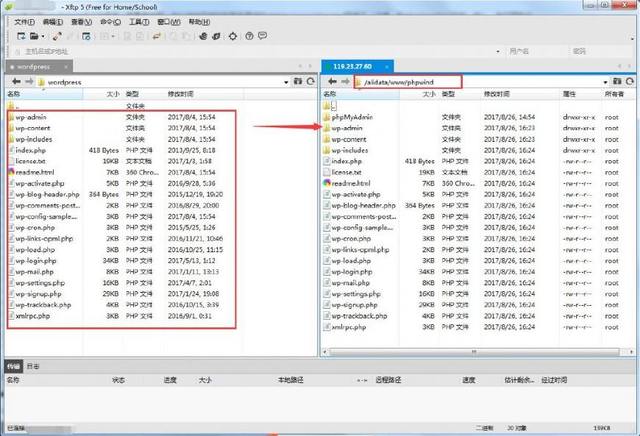Refresh the local wordpress folder listing

tap(308, 82)
